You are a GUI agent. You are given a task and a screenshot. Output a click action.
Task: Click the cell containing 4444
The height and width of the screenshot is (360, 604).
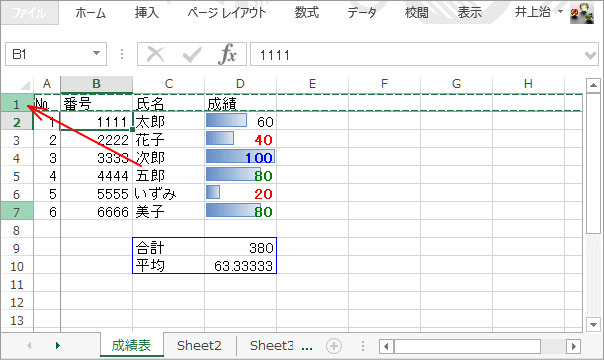coord(96,176)
